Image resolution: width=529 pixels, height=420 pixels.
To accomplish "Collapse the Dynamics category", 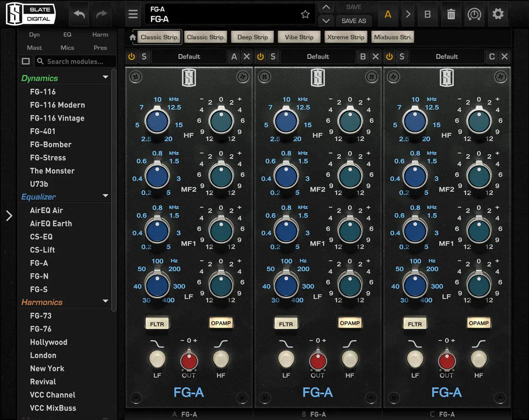I will coord(105,78).
